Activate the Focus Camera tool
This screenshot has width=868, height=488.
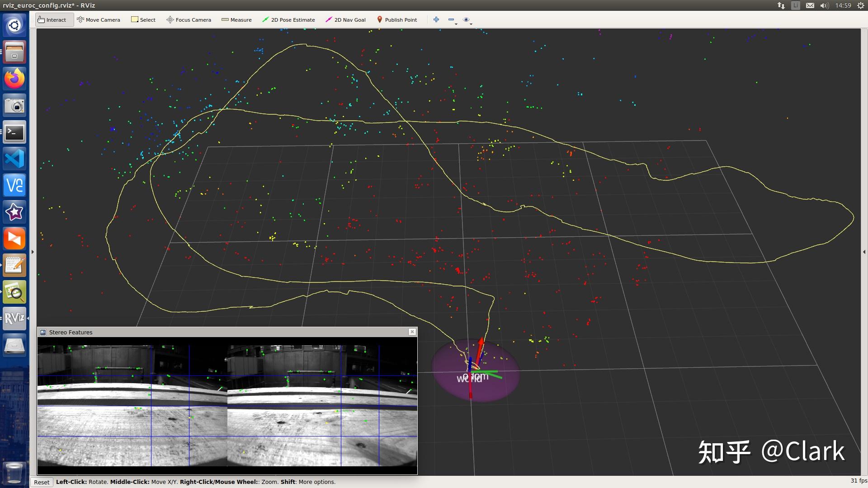coord(189,20)
